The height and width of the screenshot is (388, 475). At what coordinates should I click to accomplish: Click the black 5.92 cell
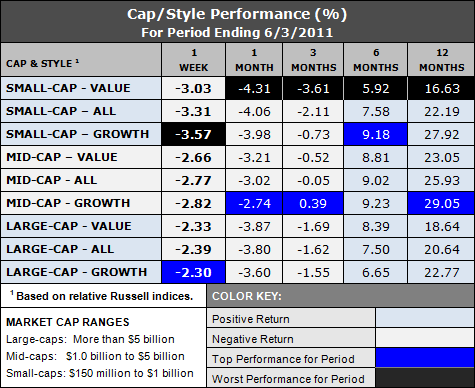click(x=376, y=89)
